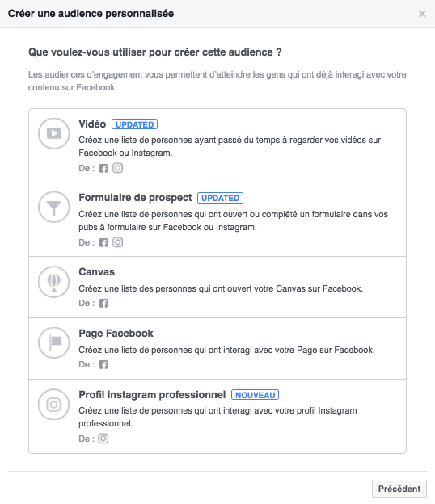Click the NOUVEAU badge
The image size is (435, 504).
point(256,395)
